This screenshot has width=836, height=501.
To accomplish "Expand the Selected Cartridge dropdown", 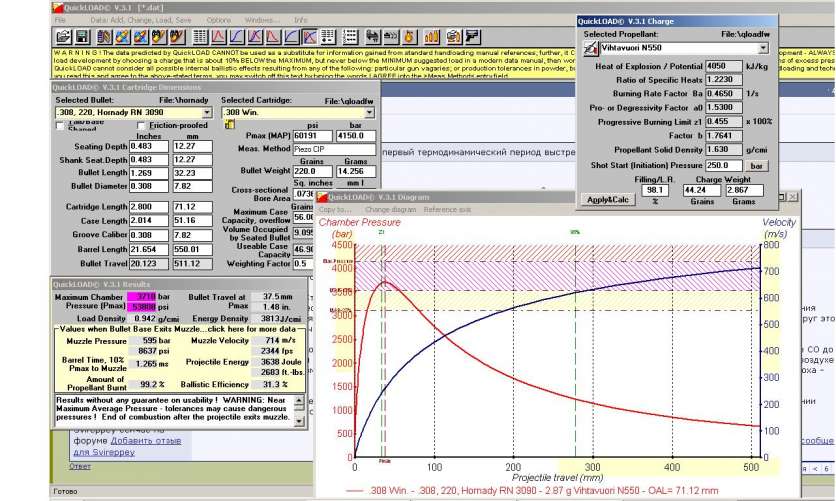I will (370, 113).
